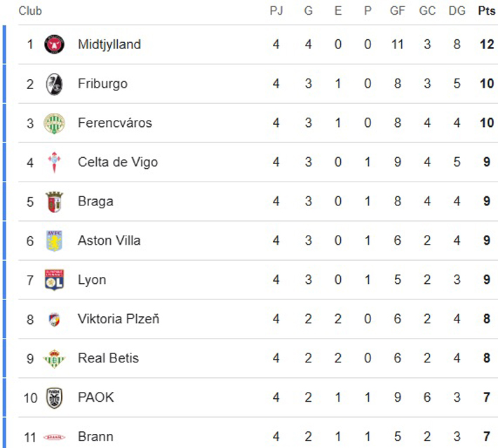Click the GF column header
Screen dimensions: 498x448
click(x=398, y=11)
